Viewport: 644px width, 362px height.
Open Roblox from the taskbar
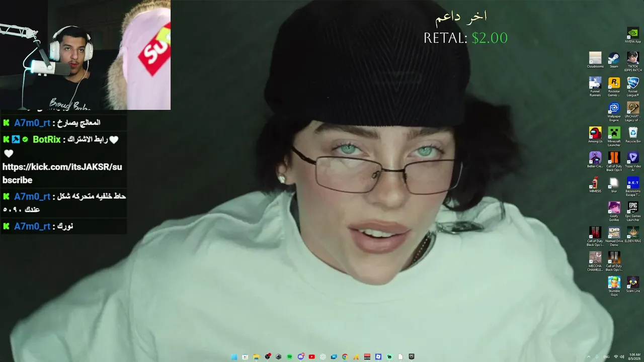(378, 357)
